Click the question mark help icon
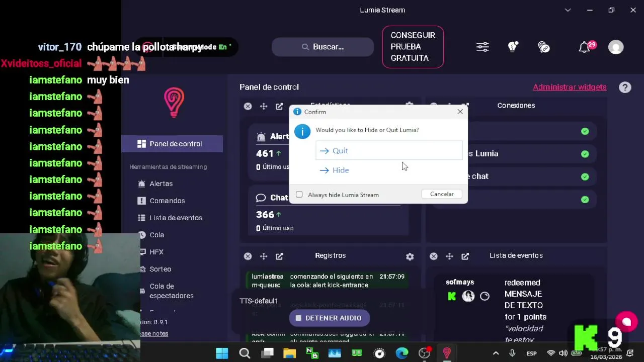The image size is (644, 362). click(x=625, y=87)
